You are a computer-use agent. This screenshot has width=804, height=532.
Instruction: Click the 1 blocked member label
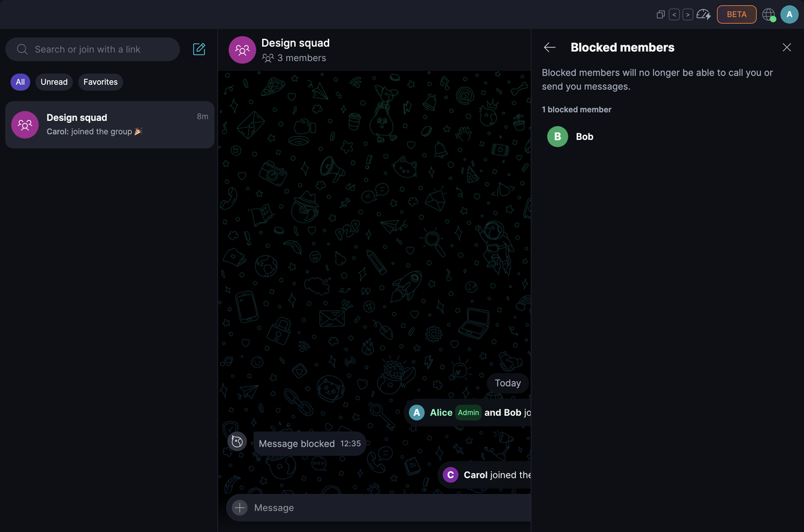[577, 110]
